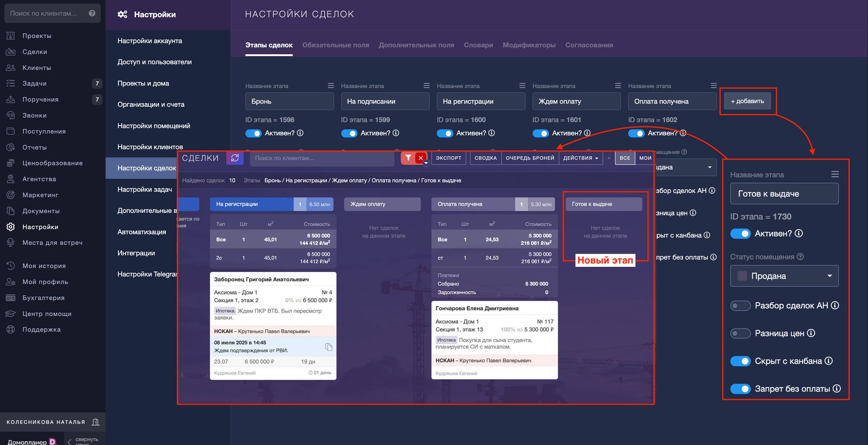The image size is (868, 445).
Task: Open Звонки sidebar icon
Action: coord(11,115)
